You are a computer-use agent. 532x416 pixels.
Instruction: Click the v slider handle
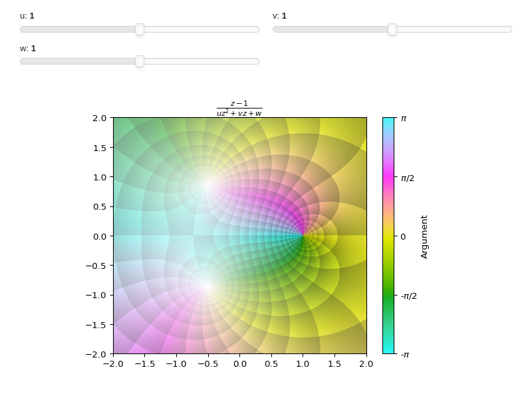[392, 29]
